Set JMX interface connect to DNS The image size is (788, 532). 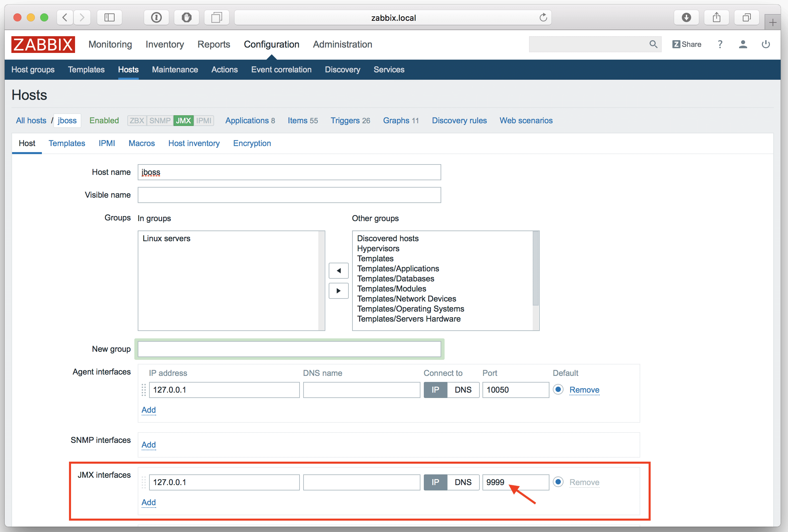click(463, 482)
